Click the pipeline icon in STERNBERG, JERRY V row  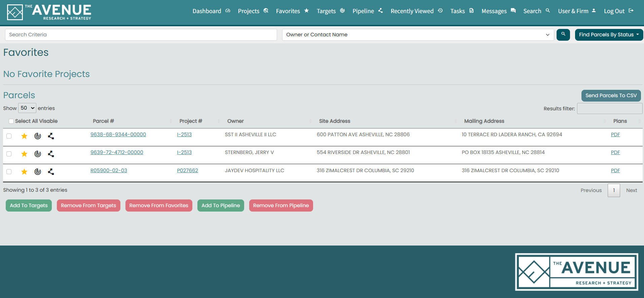point(51,154)
